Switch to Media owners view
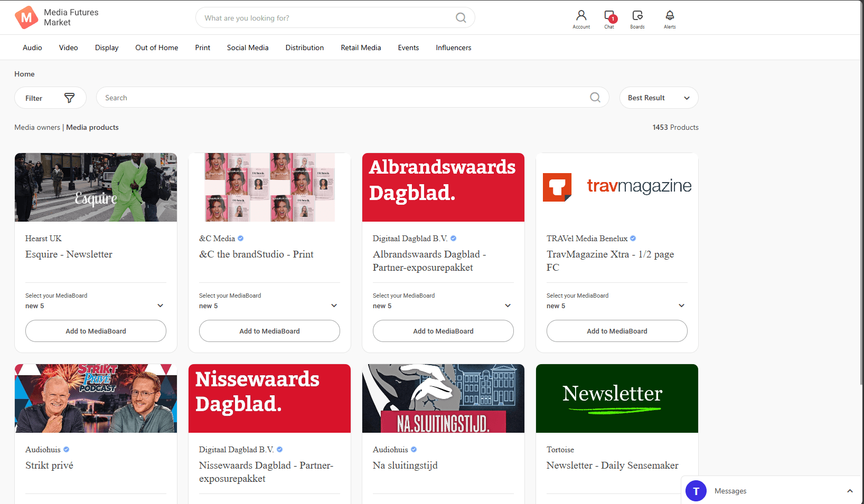 click(x=37, y=127)
